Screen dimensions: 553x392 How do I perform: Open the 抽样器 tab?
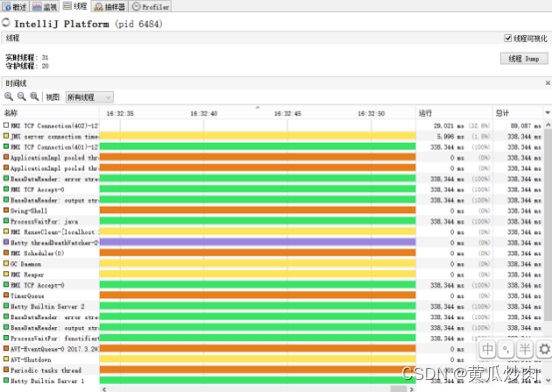point(110,6)
